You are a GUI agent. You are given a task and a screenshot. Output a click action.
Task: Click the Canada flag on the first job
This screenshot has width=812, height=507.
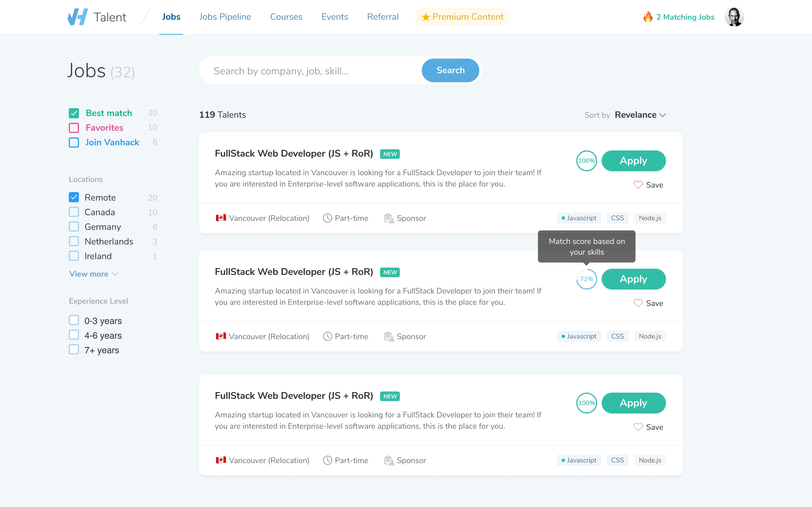click(x=221, y=218)
